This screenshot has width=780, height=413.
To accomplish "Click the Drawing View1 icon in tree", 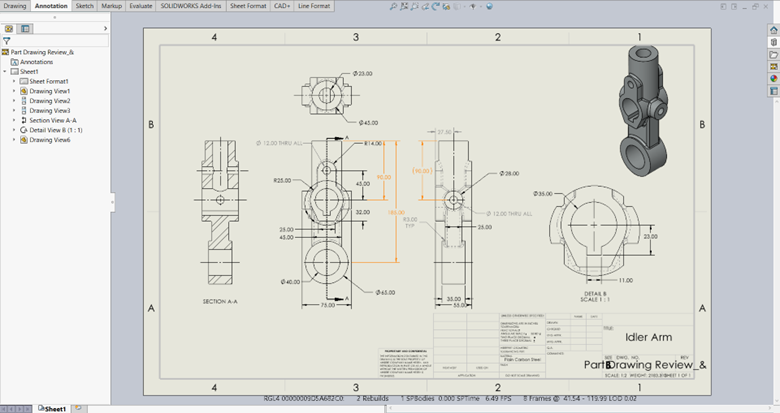I will pos(23,91).
